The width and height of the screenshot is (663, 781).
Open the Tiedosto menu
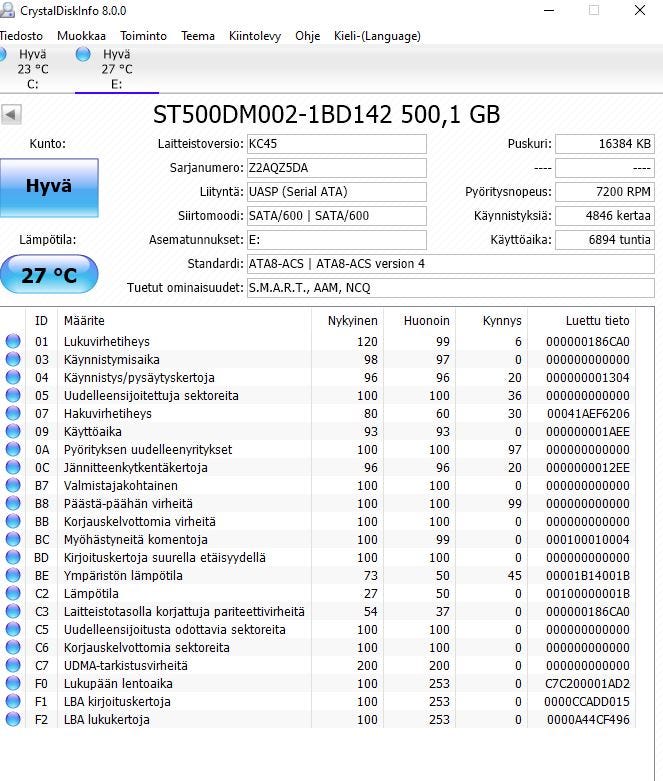click(x=21, y=36)
